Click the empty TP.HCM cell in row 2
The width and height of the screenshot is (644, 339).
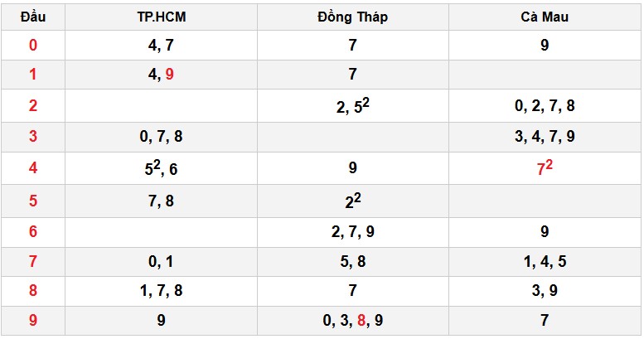161,106
